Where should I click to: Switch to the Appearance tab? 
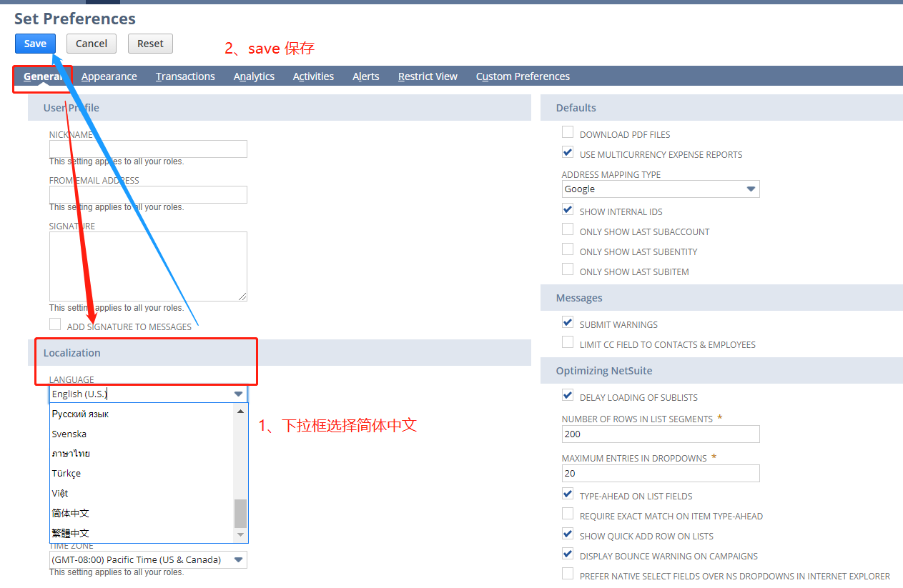click(x=109, y=76)
